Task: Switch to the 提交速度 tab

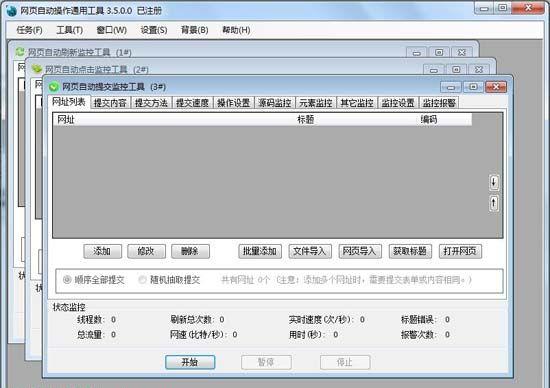Action: click(x=192, y=103)
